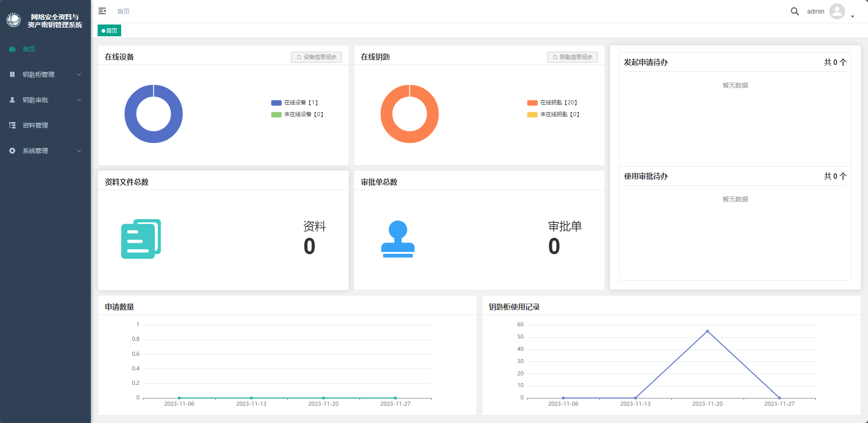Click 2023-11-27 data point in 申请数量 chart
The width and height of the screenshot is (868, 423).
click(395, 398)
